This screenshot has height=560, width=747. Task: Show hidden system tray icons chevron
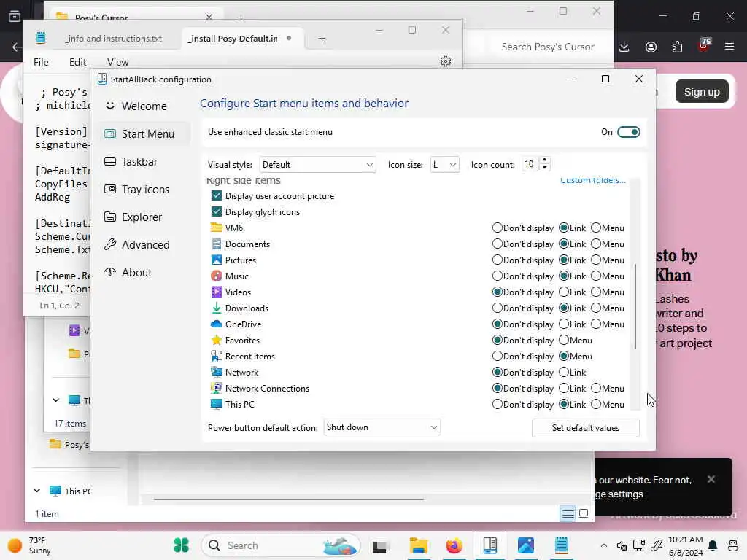603,545
